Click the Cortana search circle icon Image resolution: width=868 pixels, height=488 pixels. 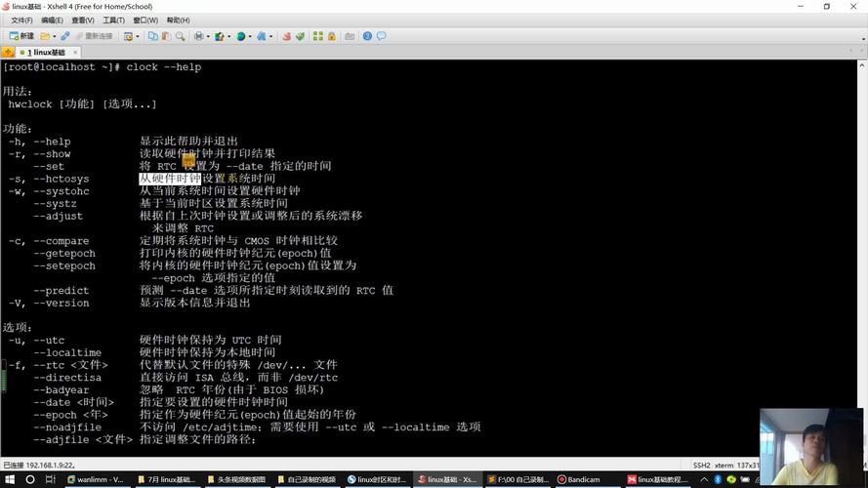pos(30,479)
